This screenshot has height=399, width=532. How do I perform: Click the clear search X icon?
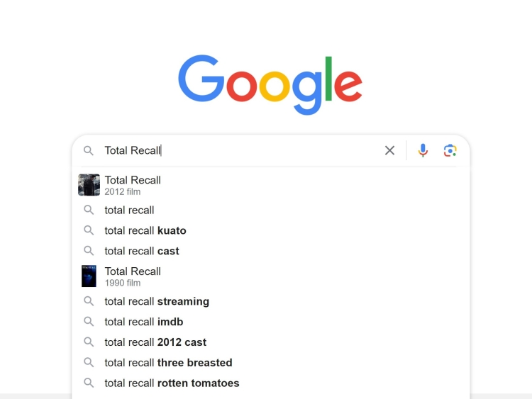(x=389, y=150)
